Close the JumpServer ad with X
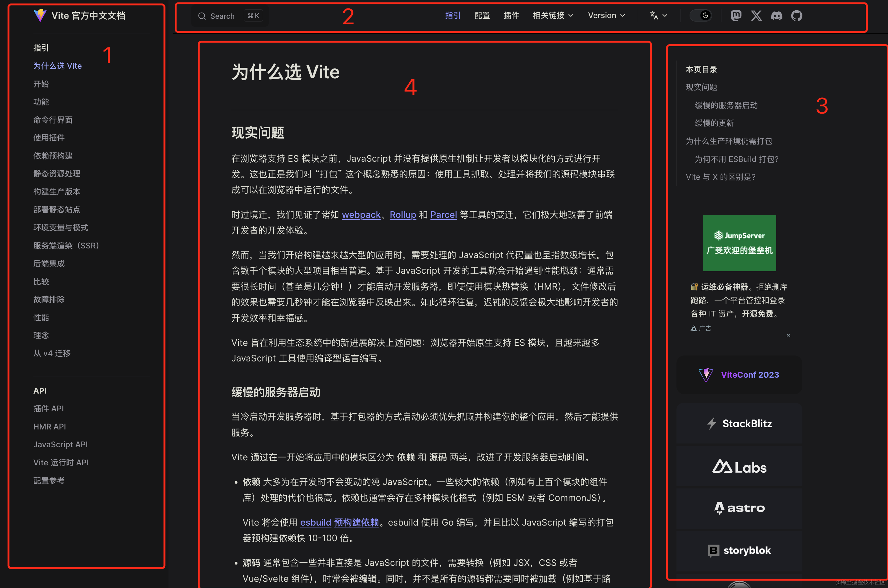888x588 pixels. point(788,335)
